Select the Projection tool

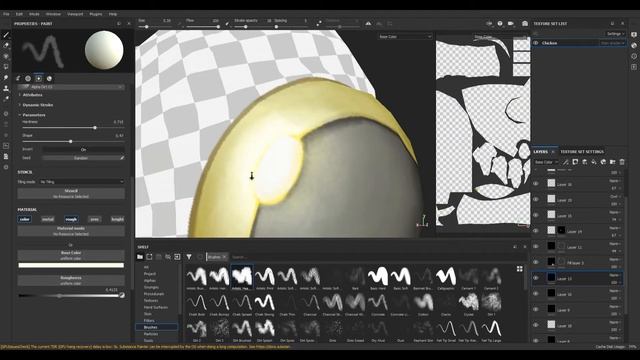tap(6, 56)
